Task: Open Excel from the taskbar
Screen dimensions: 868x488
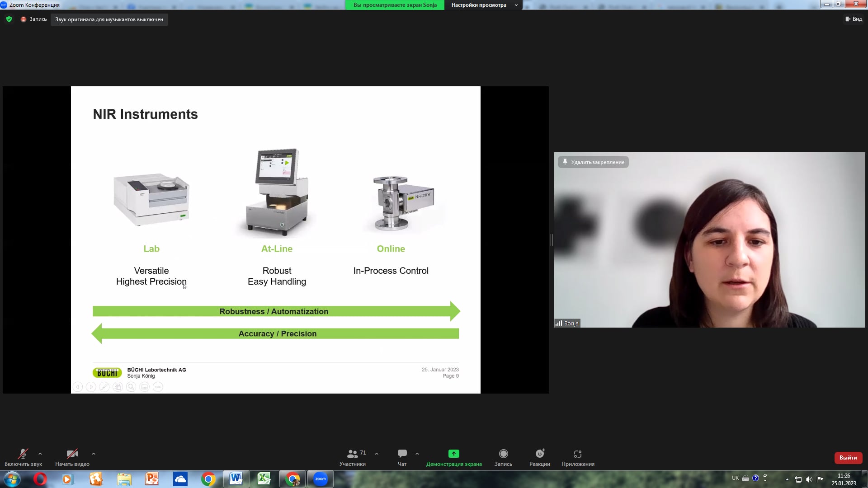Action: (x=264, y=479)
